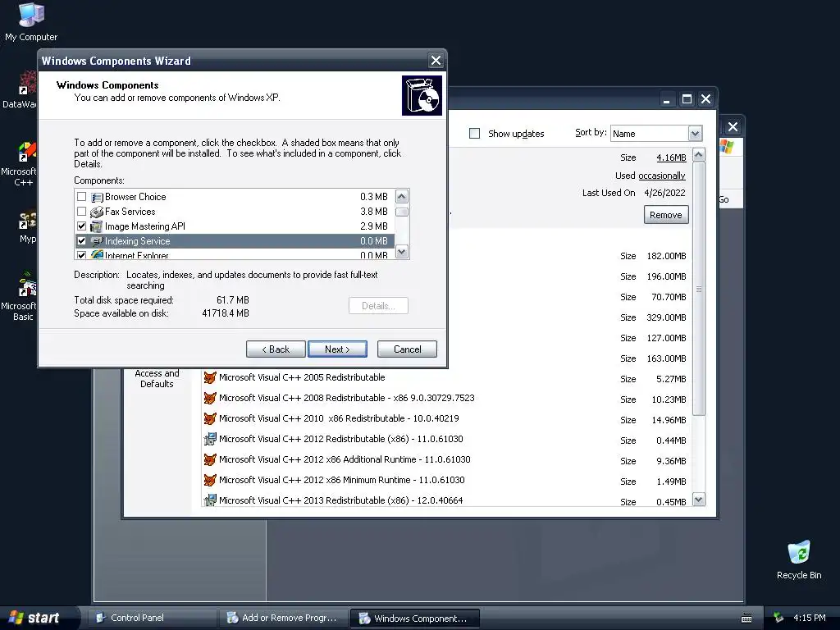Click the Next button in wizard

[337, 349]
